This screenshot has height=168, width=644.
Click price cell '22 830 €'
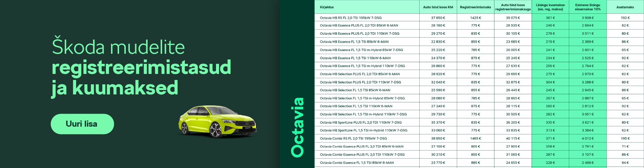(x=438, y=42)
